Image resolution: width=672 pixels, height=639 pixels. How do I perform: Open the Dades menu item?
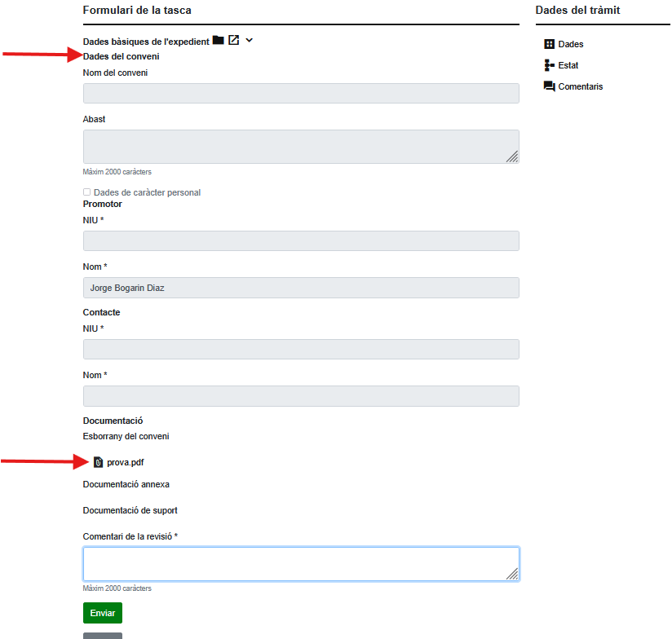pyautogui.click(x=571, y=44)
